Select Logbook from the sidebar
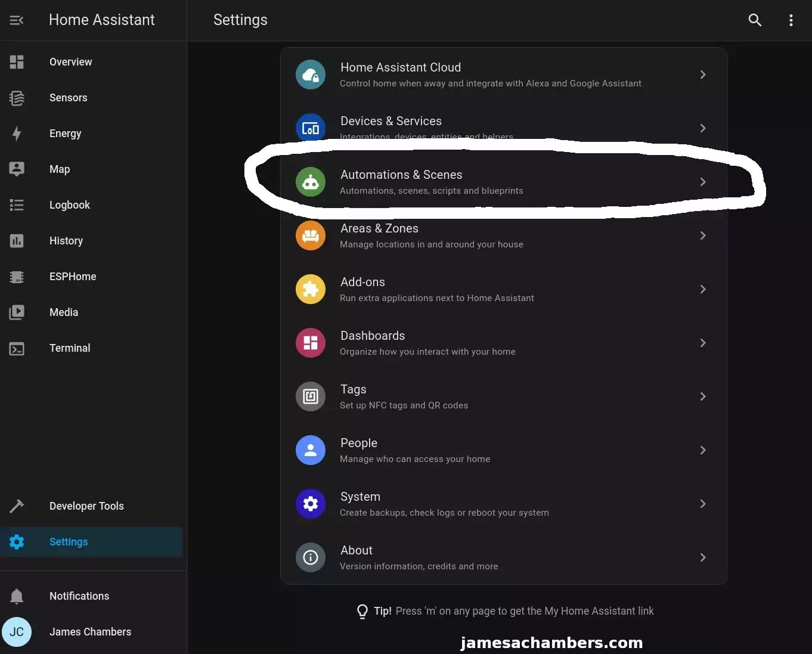812x654 pixels. [x=69, y=205]
